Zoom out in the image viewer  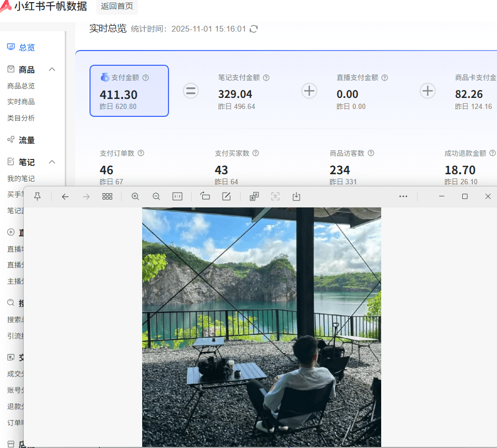pos(156,196)
